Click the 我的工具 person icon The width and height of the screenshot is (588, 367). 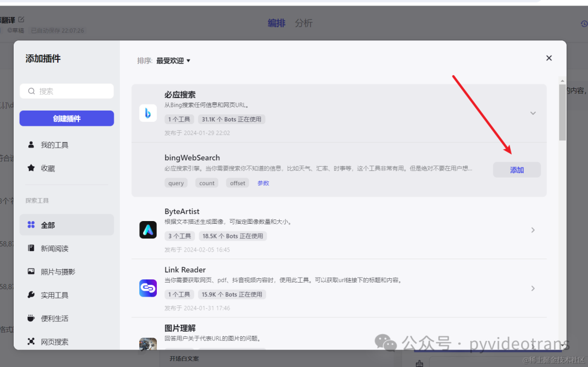pos(31,145)
